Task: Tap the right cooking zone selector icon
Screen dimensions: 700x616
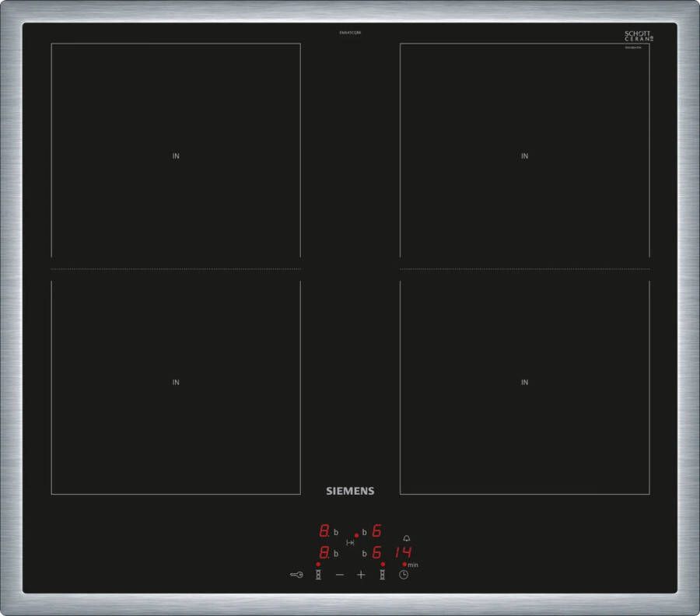Action: (x=382, y=575)
